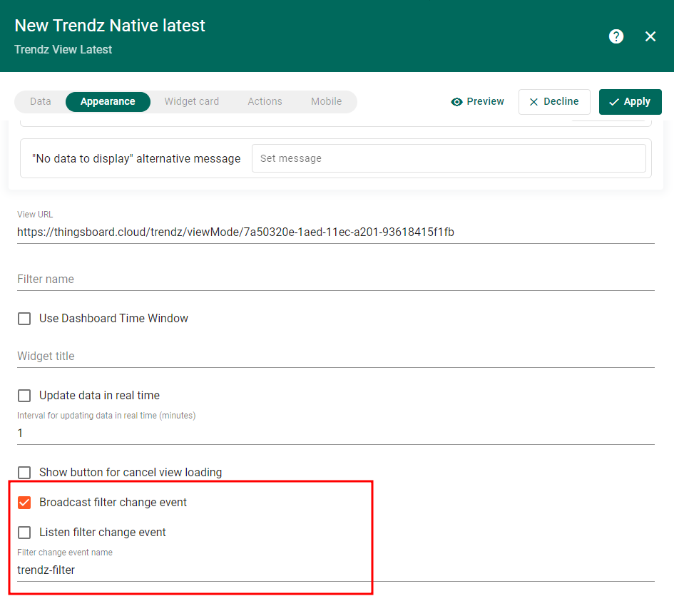Check Update data in real time

point(24,396)
